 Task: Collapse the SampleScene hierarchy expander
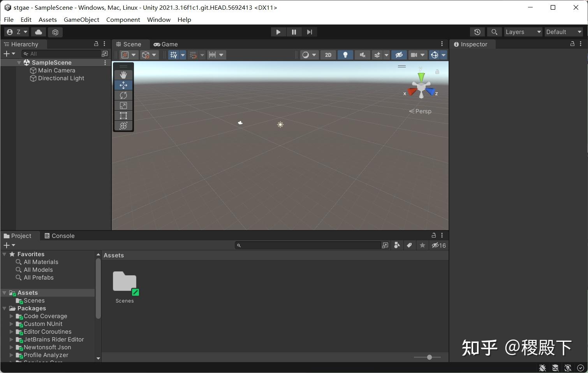(x=19, y=62)
